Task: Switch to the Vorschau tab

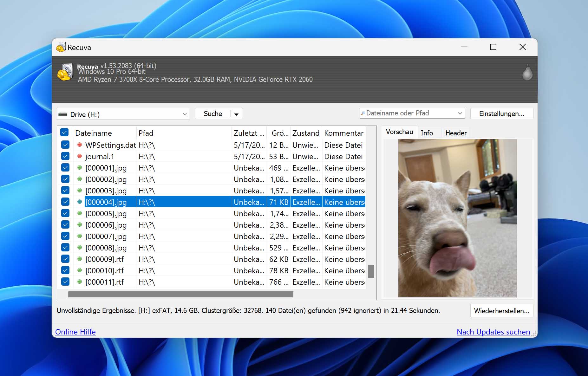Action: point(399,132)
